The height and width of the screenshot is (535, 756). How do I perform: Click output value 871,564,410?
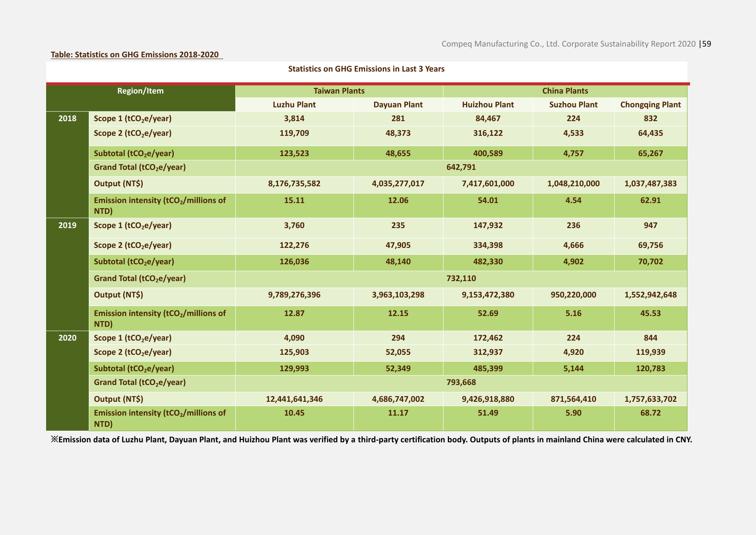point(573,399)
